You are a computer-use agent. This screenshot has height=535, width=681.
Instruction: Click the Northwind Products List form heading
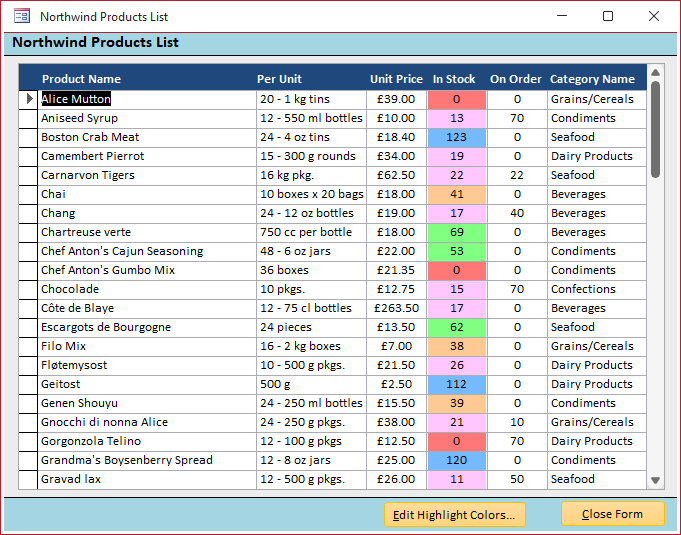tap(95, 43)
